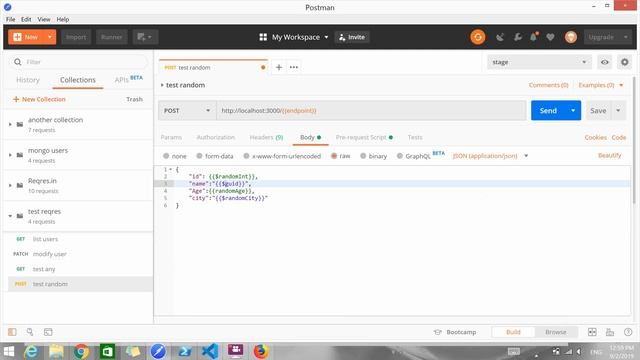This screenshot has width=640, height=360.
Task: Launch Internet Explorer from taskbar
Action: [x=31, y=351]
